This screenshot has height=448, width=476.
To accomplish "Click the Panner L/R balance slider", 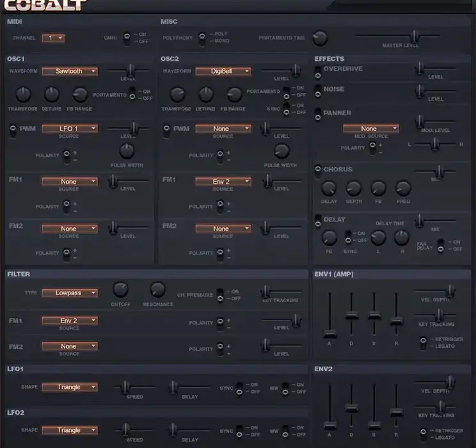I will (x=434, y=144).
